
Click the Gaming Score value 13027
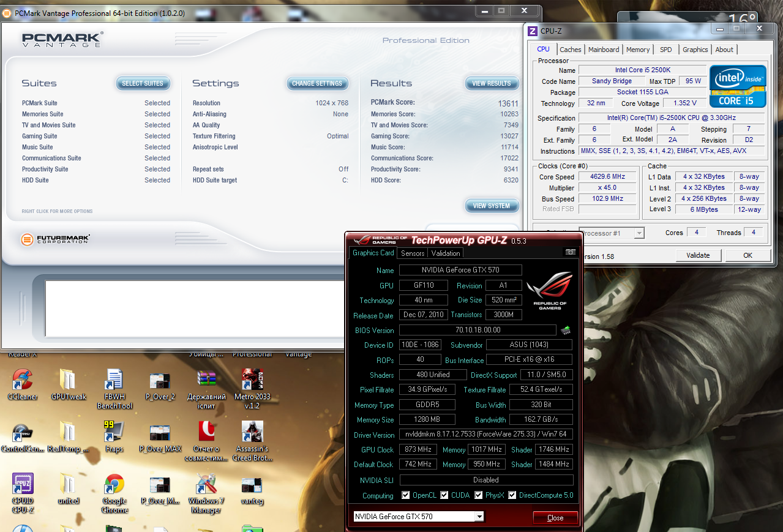click(509, 136)
